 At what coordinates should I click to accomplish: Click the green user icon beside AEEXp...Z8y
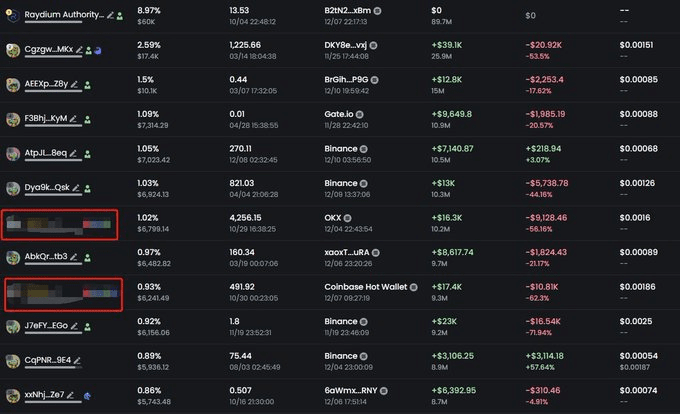pos(88,85)
